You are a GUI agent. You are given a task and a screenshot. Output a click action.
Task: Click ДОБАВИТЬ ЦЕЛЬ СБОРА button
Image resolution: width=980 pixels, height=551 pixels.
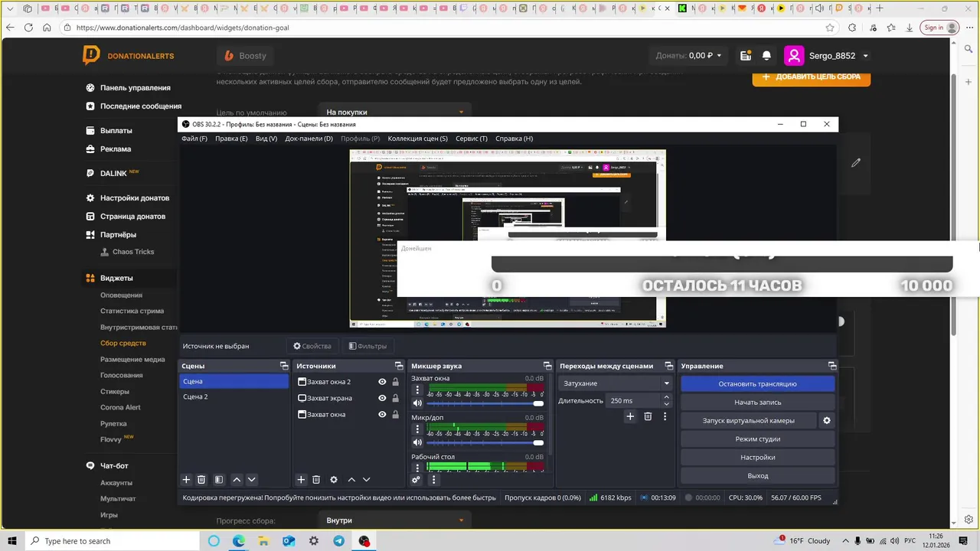(811, 77)
